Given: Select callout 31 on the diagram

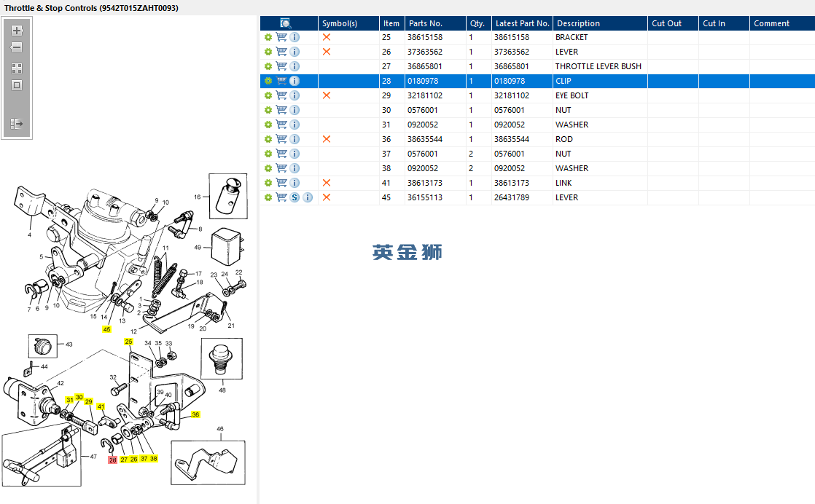Looking at the screenshot, I should click(70, 400).
